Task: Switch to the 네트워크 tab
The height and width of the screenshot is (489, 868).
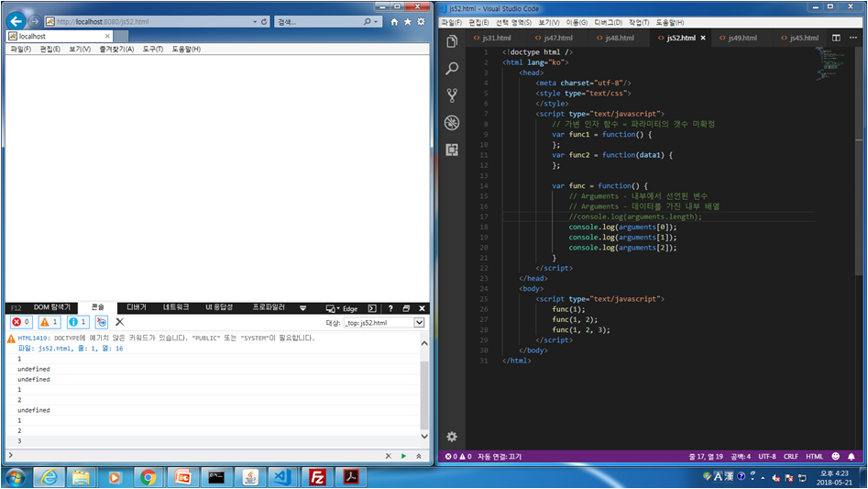Action: [175, 307]
